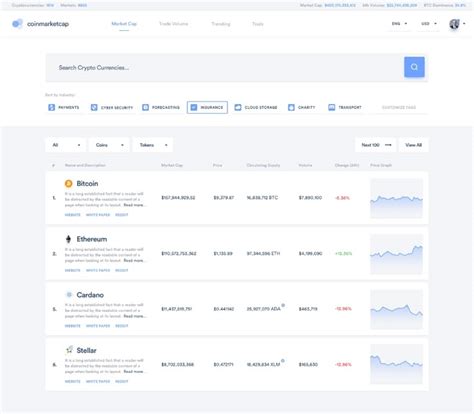Sort by the Price column header
Viewport: 474px width, 414px height.
[x=217, y=165]
